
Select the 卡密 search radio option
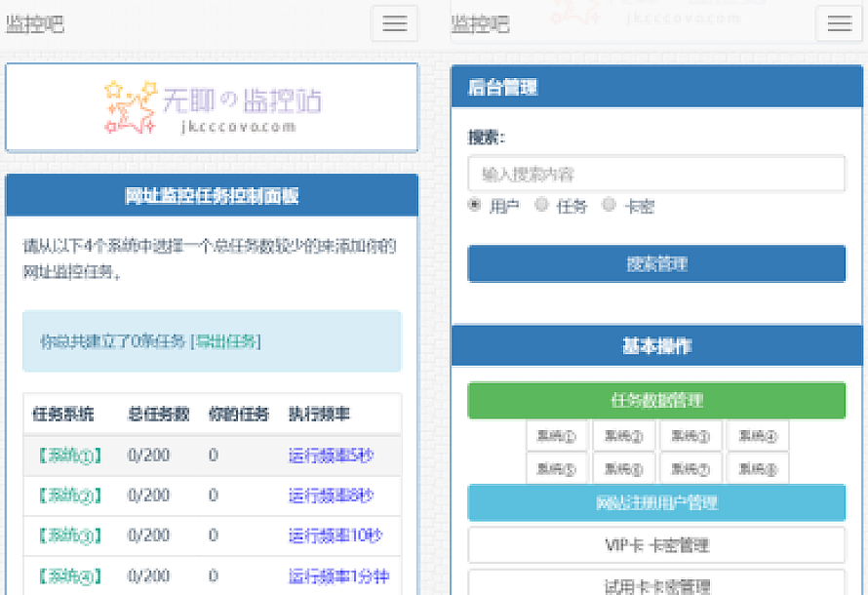tap(610, 205)
